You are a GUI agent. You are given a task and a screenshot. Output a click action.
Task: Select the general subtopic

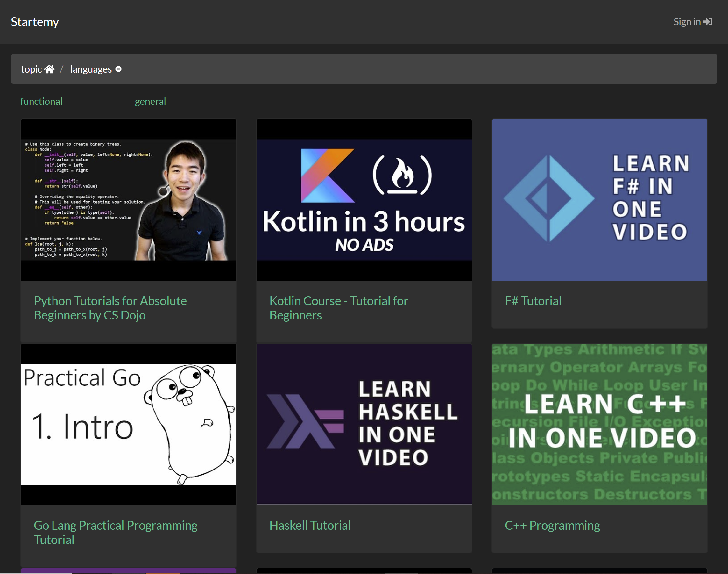click(150, 102)
